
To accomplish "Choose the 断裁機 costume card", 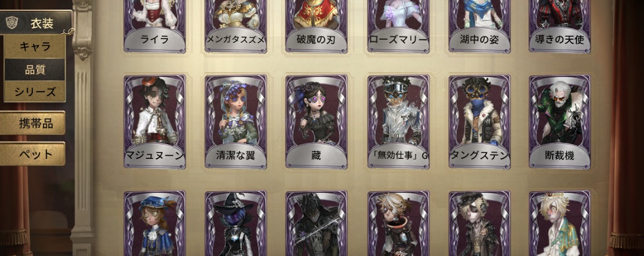I will tap(560, 122).
